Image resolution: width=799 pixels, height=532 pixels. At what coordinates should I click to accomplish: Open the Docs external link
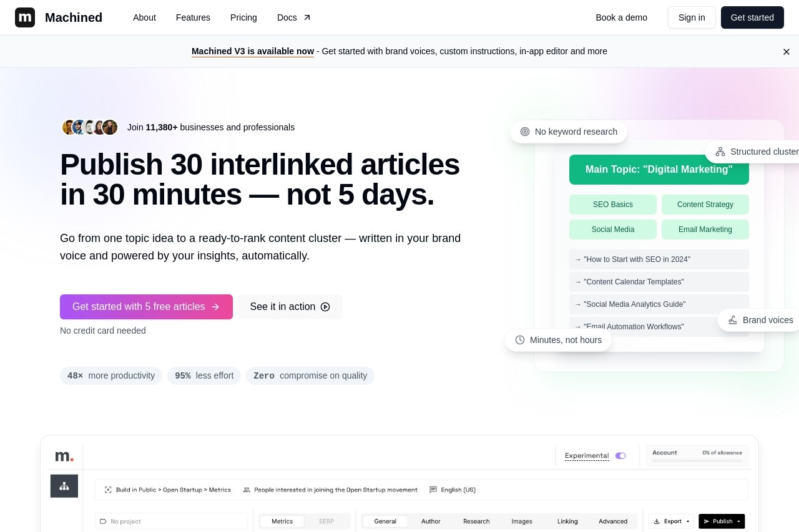click(294, 17)
